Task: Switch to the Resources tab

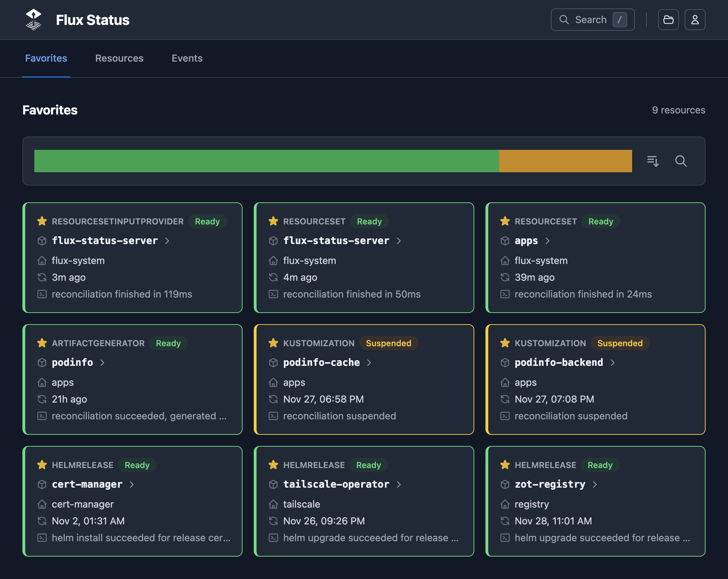Action: [119, 58]
